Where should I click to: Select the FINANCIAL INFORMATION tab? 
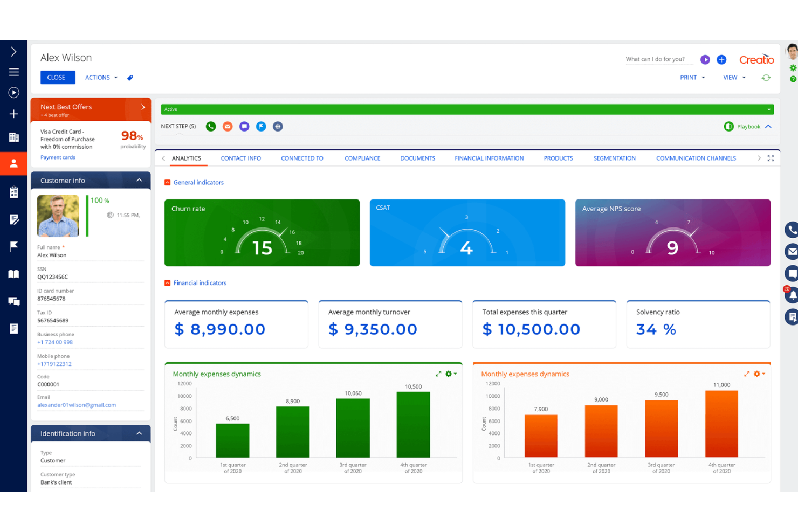(x=489, y=158)
